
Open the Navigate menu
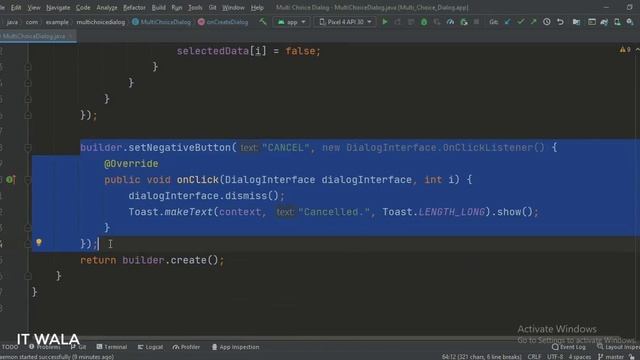pyautogui.click(x=58, y=7)
